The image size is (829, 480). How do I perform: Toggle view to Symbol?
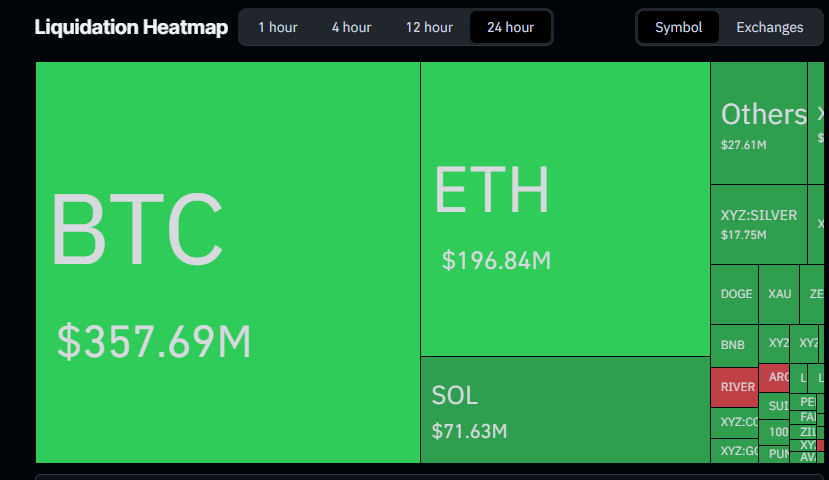pyautogui.click(x=679, y=27)
